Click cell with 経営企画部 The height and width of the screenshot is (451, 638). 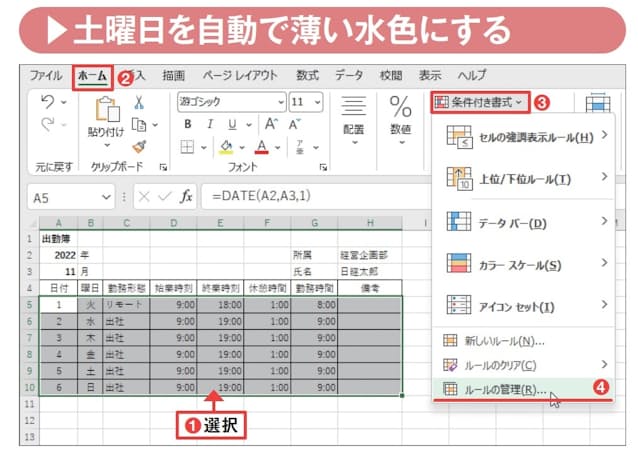(x=370, y=255)
